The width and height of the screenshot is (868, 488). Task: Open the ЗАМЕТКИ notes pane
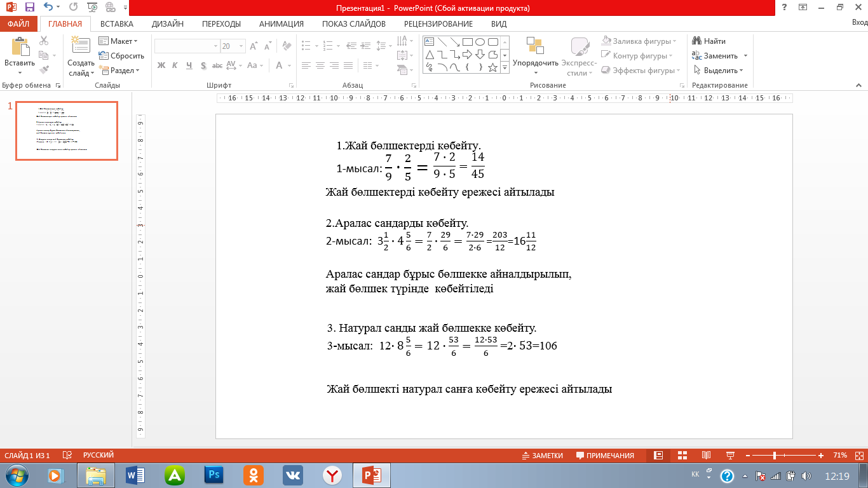pyautogui.click(x=542, y=456)
